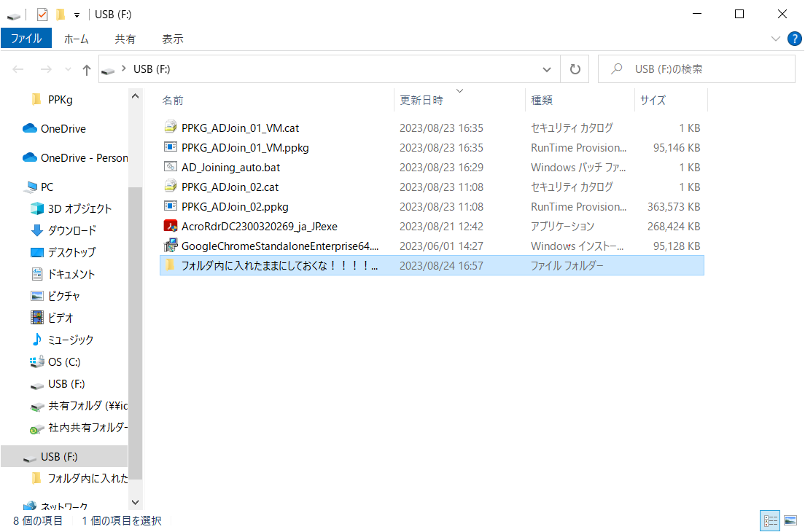Image resolution: width=805 pixels, height=532 pixels.
Task: Click the 268,424 KB size value
Action: 674,226
